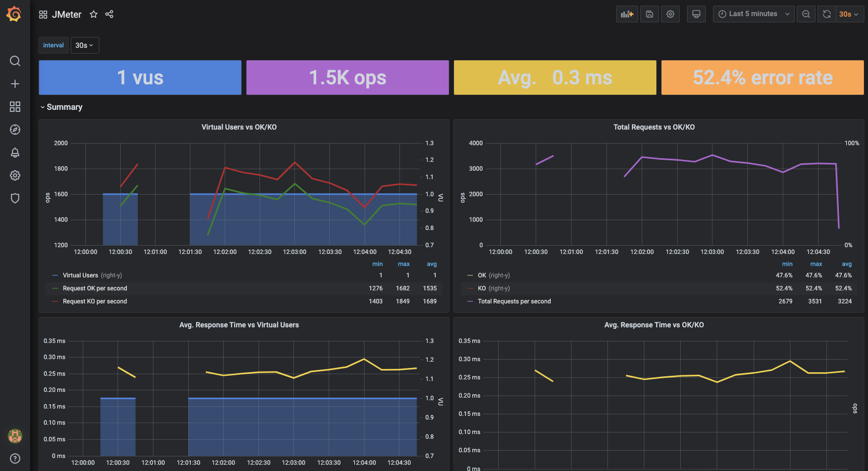This screenshot has height=471, width=868.
Task: Click the Add panel icon
Action: tap(627, 14)
